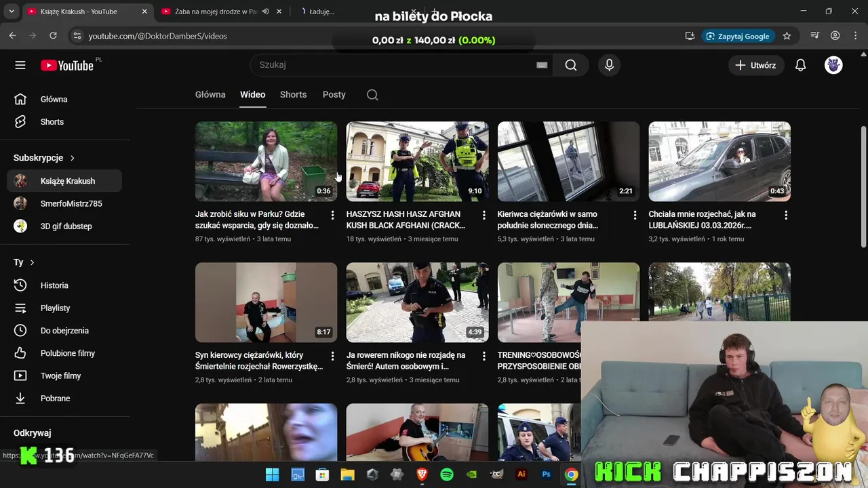Image resolution: width=868 pixels, height=488 pixels.
Task: Open File Explorer from the taskbar
Action: tap(347, 474)
